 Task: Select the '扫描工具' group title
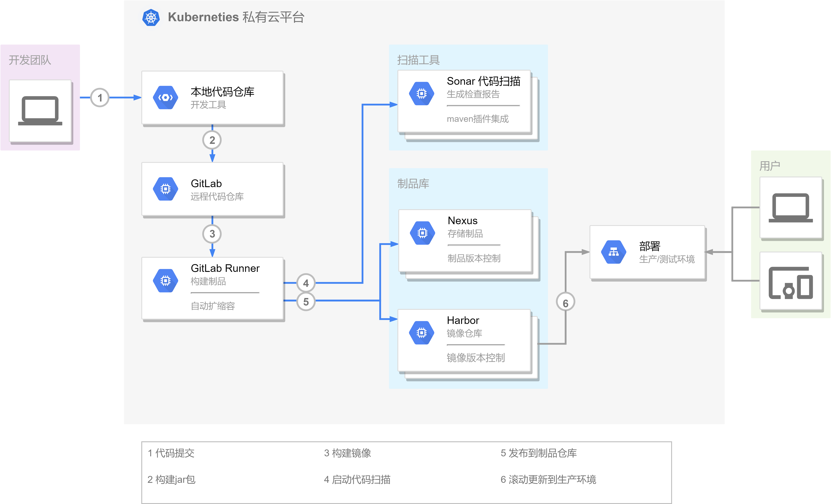[418, 60]
